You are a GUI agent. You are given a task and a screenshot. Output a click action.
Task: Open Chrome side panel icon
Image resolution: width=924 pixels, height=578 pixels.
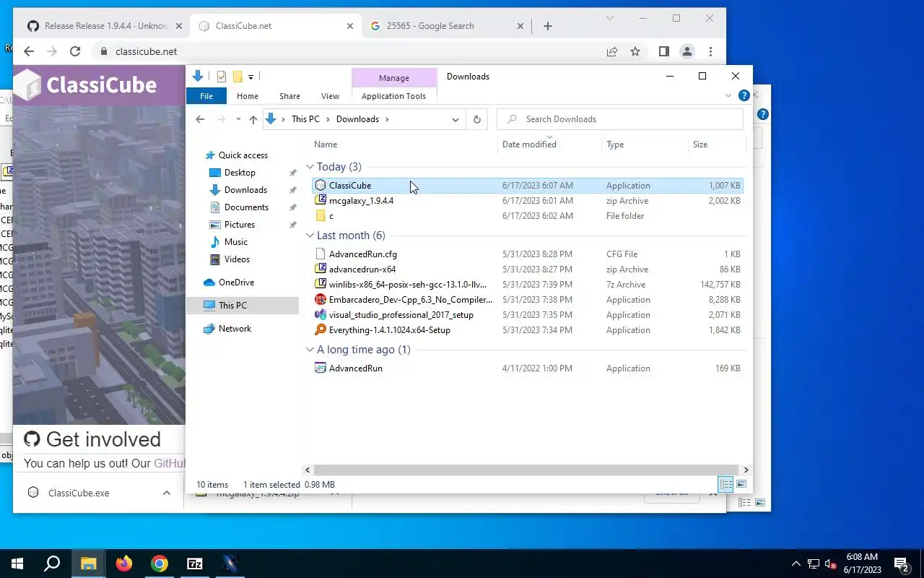[x=664, y=51]
